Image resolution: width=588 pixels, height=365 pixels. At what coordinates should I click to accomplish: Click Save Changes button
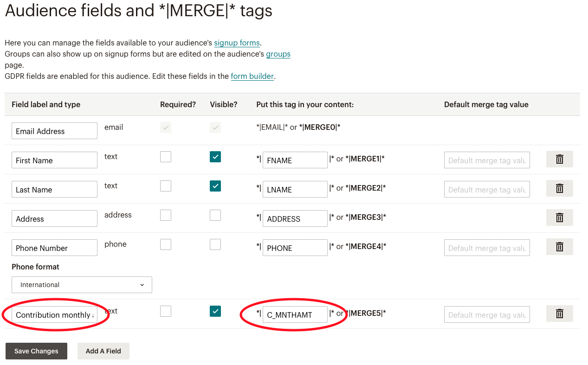pos(36,351)
